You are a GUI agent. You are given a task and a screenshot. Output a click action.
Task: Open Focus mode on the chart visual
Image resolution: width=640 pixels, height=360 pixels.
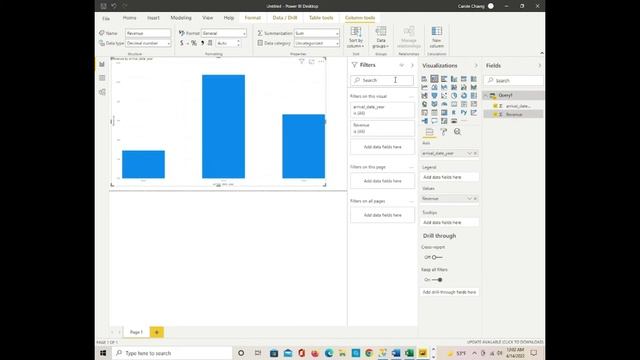[311, 61]
